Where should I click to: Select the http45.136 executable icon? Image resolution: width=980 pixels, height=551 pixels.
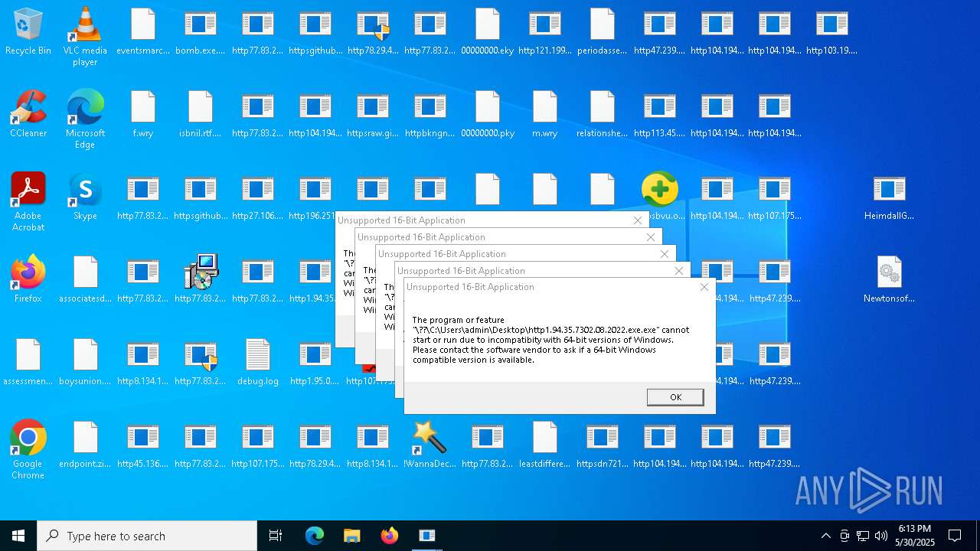143,445
